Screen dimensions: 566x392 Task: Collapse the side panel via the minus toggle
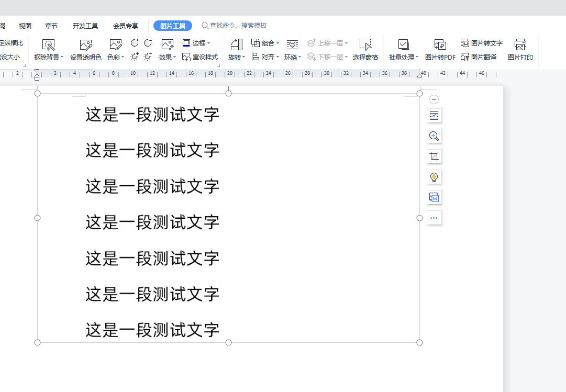434,98
